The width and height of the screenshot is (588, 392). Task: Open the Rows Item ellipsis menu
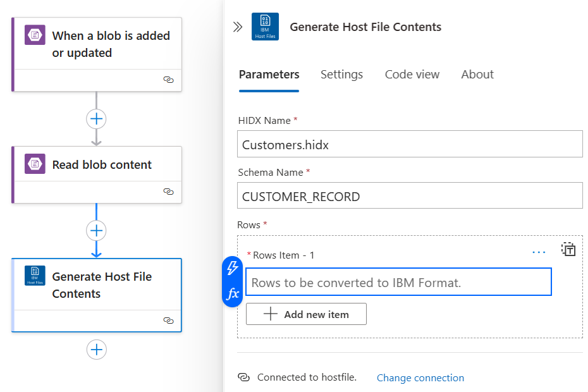pos(539,252)
